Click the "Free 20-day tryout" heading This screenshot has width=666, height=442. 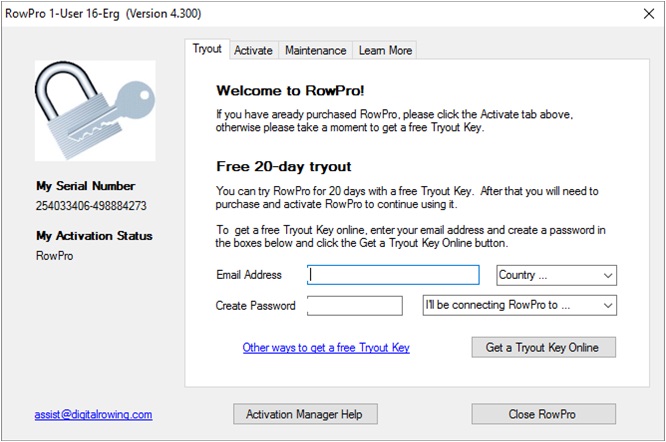tap(284, 166)
